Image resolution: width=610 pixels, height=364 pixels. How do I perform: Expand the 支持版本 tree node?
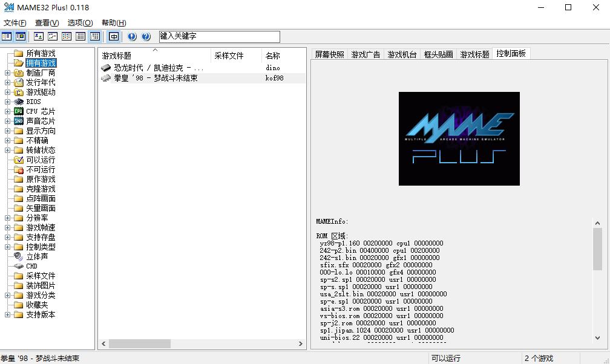click(7, 315)
